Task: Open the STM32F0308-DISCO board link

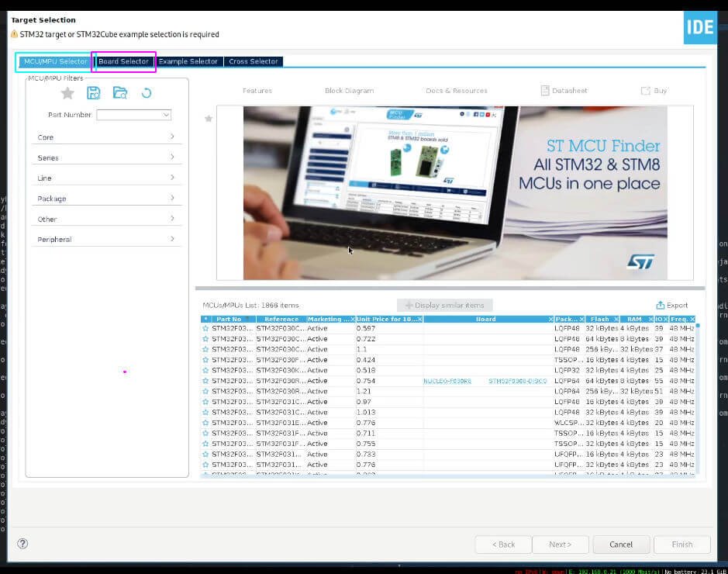Action: coord(518,381)
